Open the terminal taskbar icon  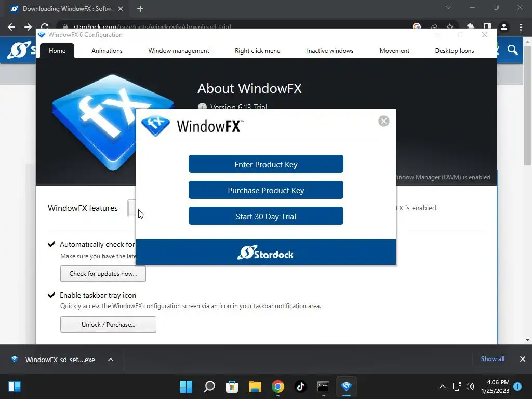pyautogui.click(x=323, y=387)
